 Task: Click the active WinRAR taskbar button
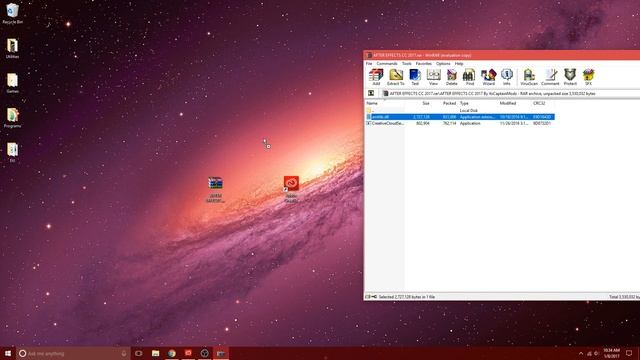[221, 353]
